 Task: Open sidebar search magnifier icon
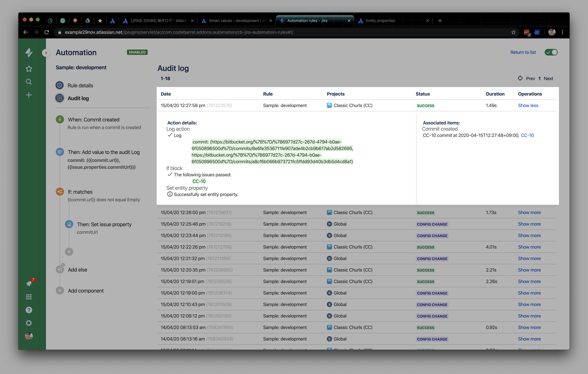tap(29, 82)
